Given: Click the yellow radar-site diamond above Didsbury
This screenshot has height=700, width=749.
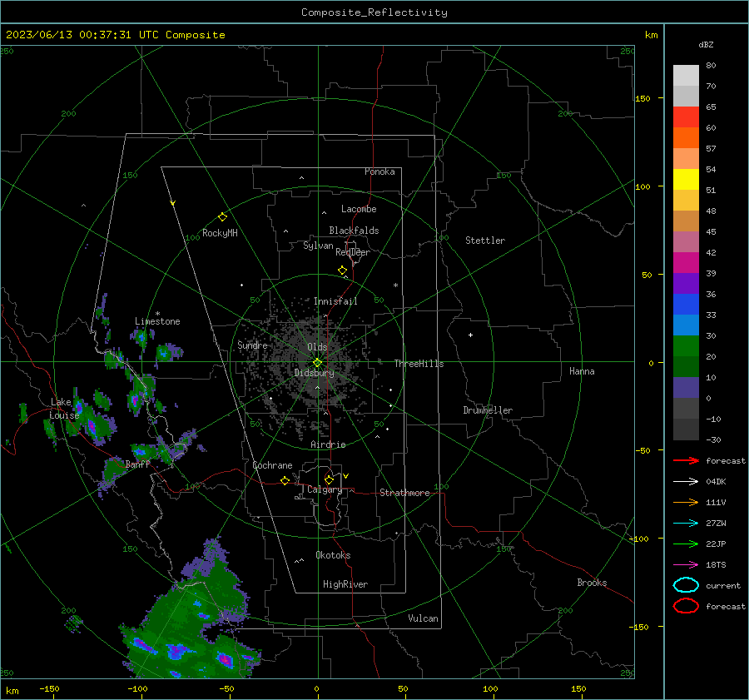Looking at the screenshot, I should [317, 362].
